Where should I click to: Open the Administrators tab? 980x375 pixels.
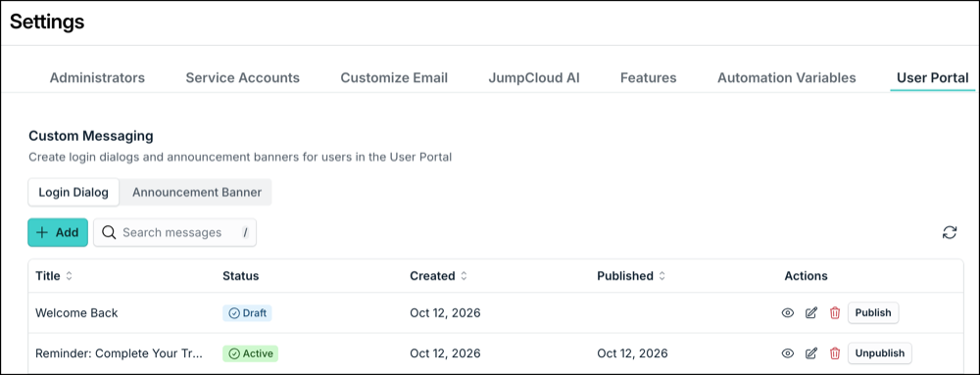coord(97,78)
